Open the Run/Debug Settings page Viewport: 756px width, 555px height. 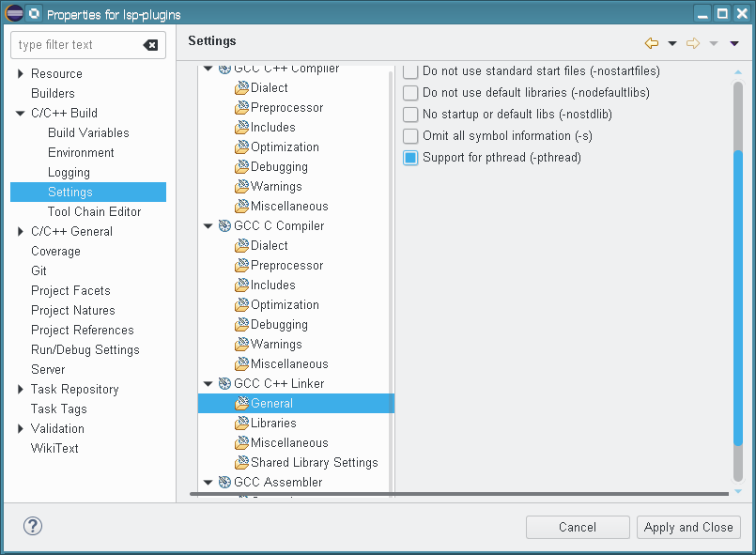[x=85, y=350]
